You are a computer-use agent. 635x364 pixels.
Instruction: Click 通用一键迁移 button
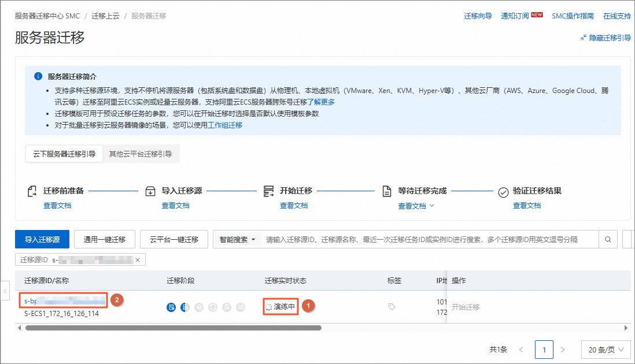(x=105, y=239)
